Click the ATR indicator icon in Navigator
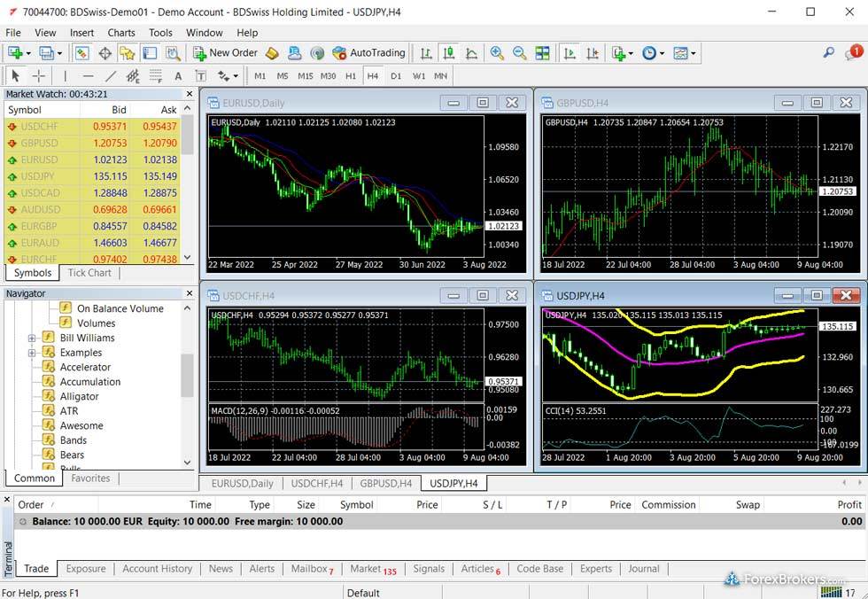The width and height of the screenshot is (868, 599). coord(49,411)
